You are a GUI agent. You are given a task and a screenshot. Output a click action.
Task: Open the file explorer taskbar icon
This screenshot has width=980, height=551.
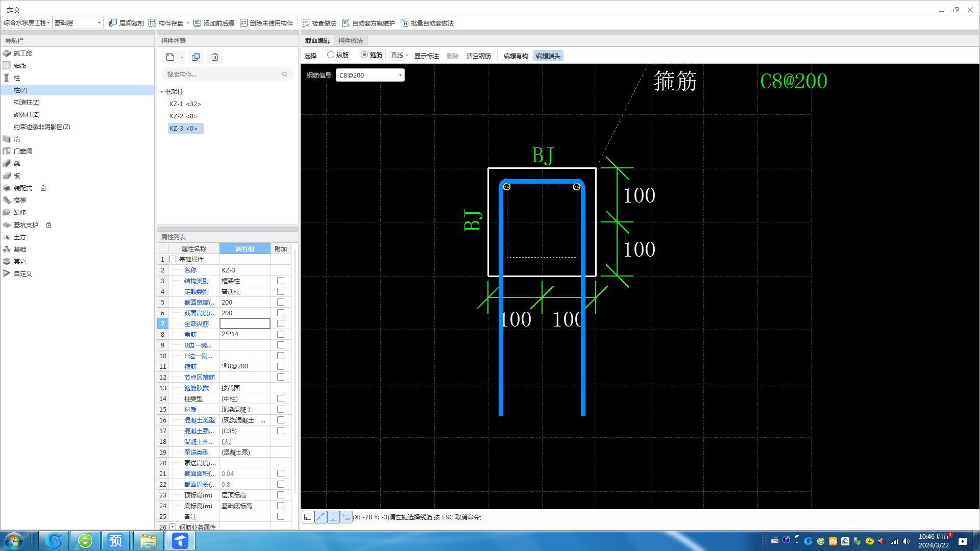tap(148, 541)
